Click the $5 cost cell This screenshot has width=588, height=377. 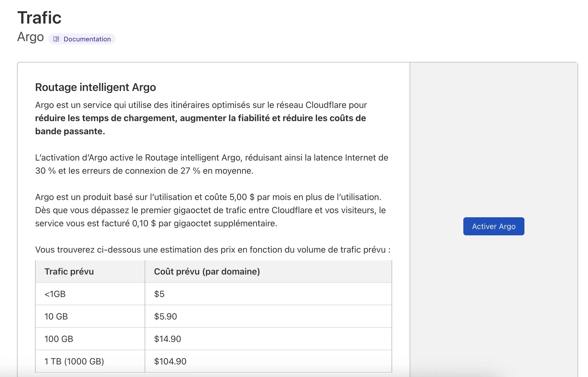[x=159, y=294]
